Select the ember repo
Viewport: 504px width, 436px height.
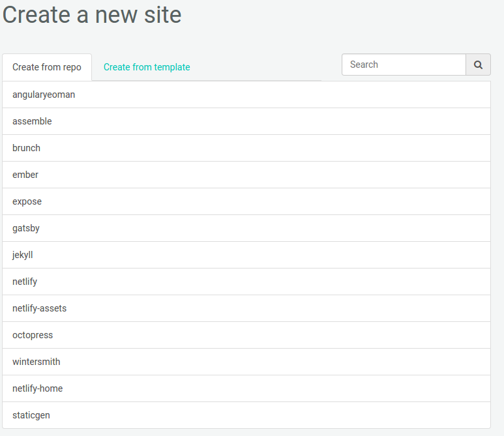246,175
